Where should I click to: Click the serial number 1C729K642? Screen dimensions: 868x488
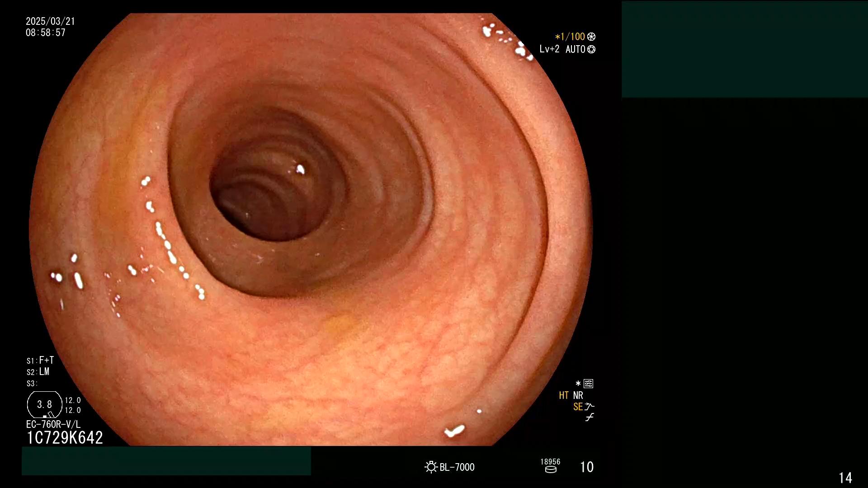coord(65,437)
